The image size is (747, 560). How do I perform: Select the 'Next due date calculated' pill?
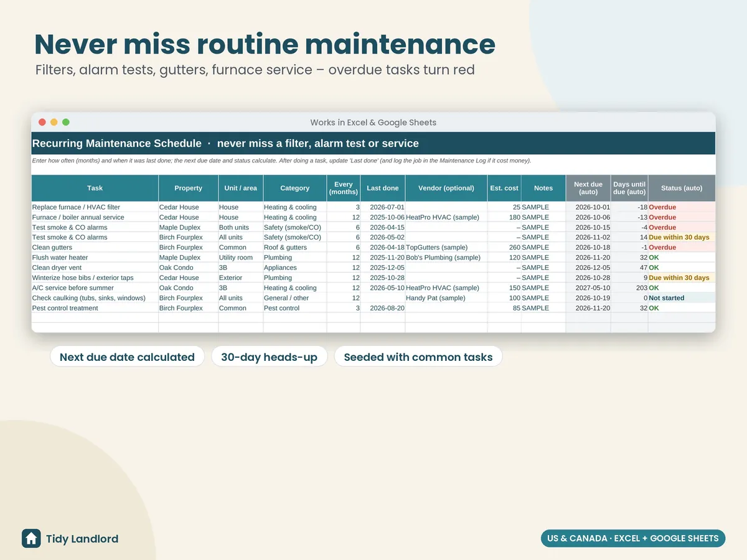point(127,357)
